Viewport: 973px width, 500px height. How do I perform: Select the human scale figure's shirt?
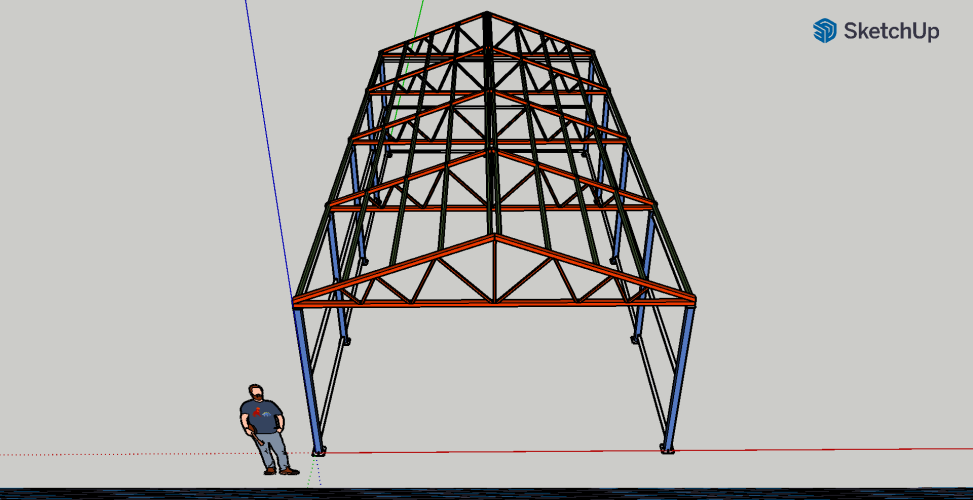tap(261, 416)
